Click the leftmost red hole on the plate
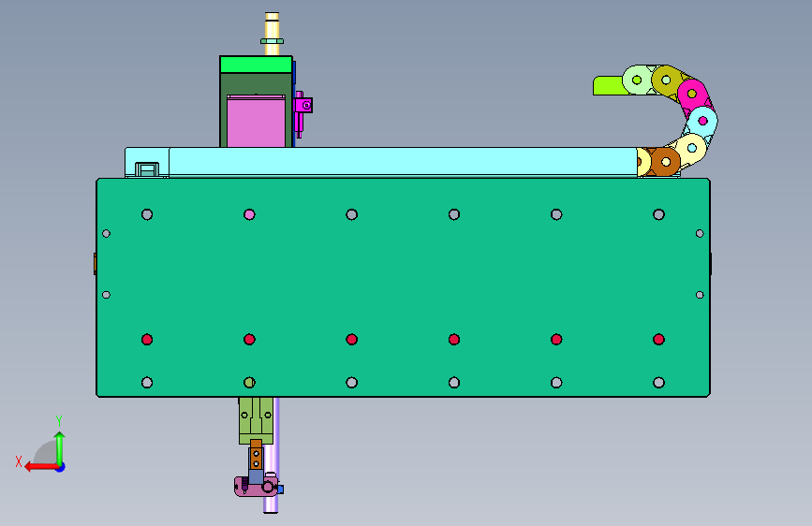This screenshot has width=812, height=526. click(147, 340)
